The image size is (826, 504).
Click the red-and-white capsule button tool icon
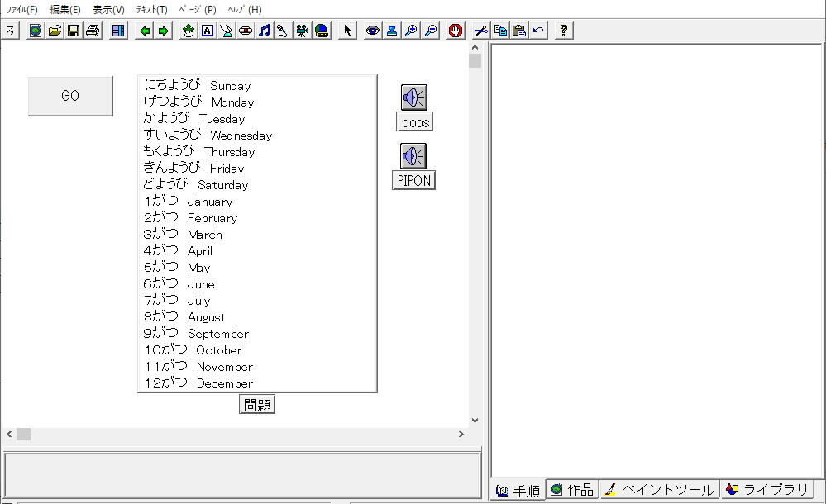click(x=246, y=31)
